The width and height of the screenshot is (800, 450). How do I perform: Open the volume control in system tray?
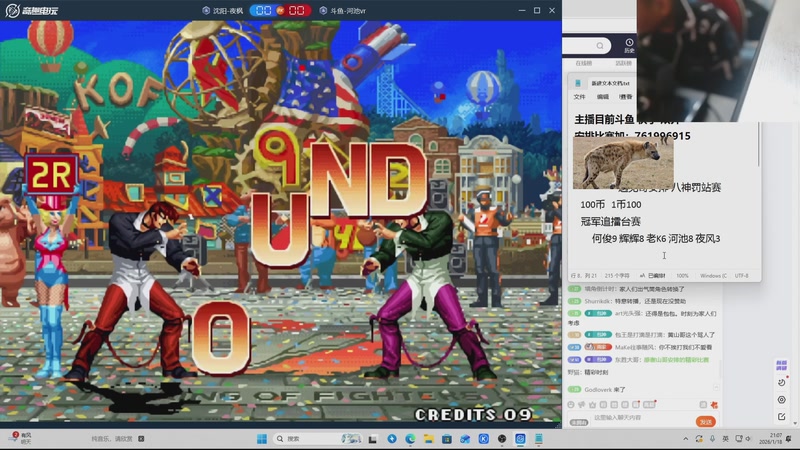pyautogui.click(x=748, y=439)
